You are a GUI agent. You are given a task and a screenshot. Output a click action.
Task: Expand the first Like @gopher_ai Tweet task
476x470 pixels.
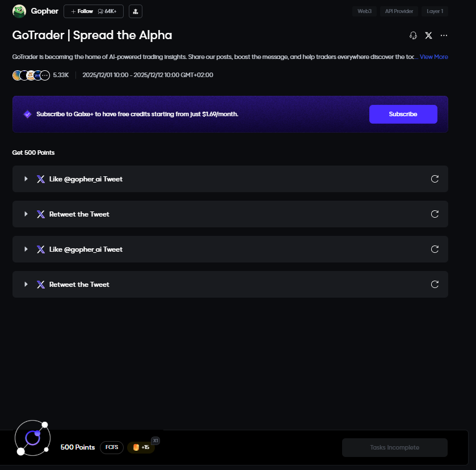(x=26, y=179)
